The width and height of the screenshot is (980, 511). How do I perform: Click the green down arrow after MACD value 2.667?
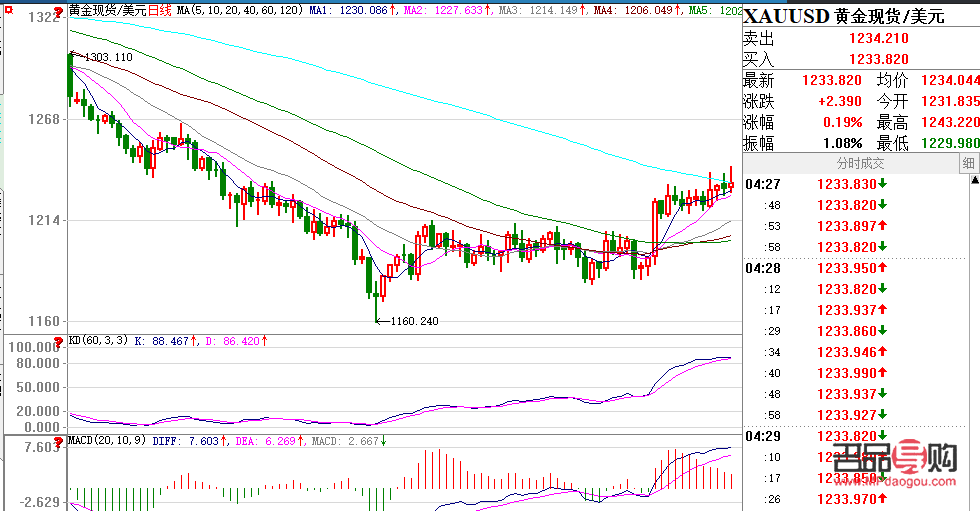point(382,440)
